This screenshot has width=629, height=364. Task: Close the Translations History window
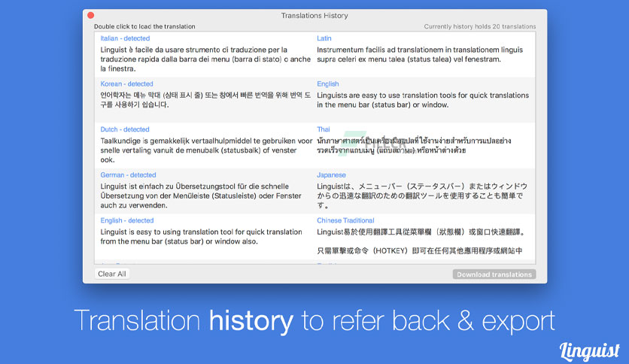[90, 15]
